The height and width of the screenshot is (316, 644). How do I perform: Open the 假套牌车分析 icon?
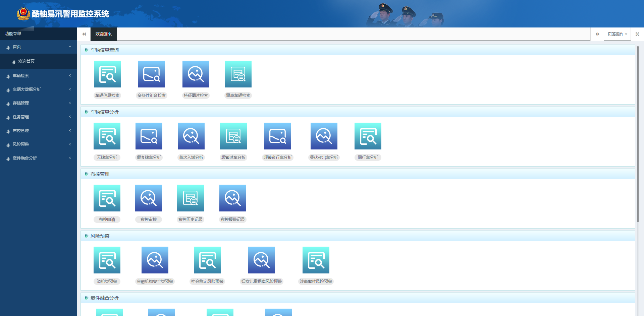click(149, 136)
